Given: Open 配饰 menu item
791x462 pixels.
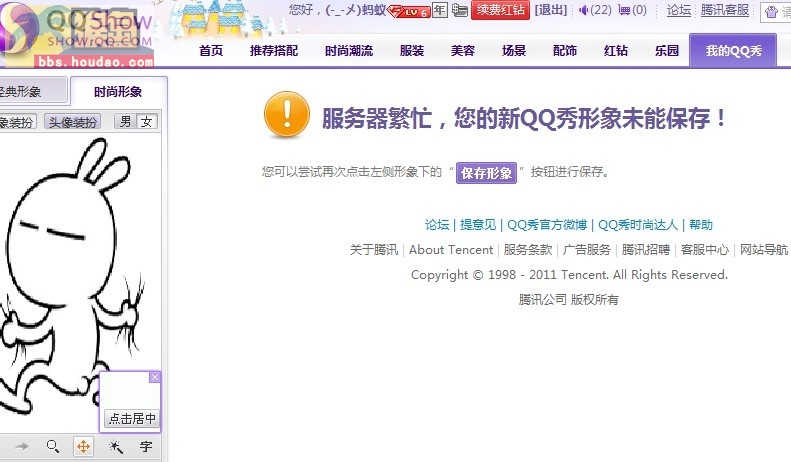Looking at the screenshot, I should coord(565,50).
